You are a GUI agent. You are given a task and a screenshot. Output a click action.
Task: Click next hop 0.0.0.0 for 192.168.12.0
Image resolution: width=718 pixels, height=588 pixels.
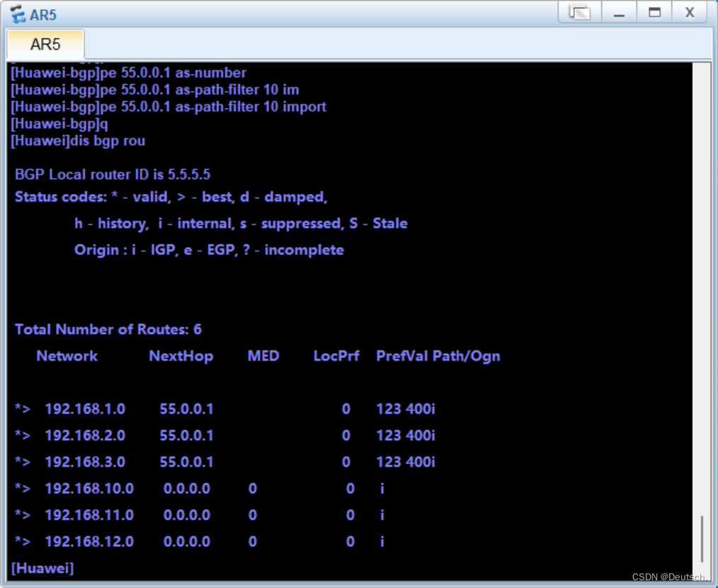point(187,541)
